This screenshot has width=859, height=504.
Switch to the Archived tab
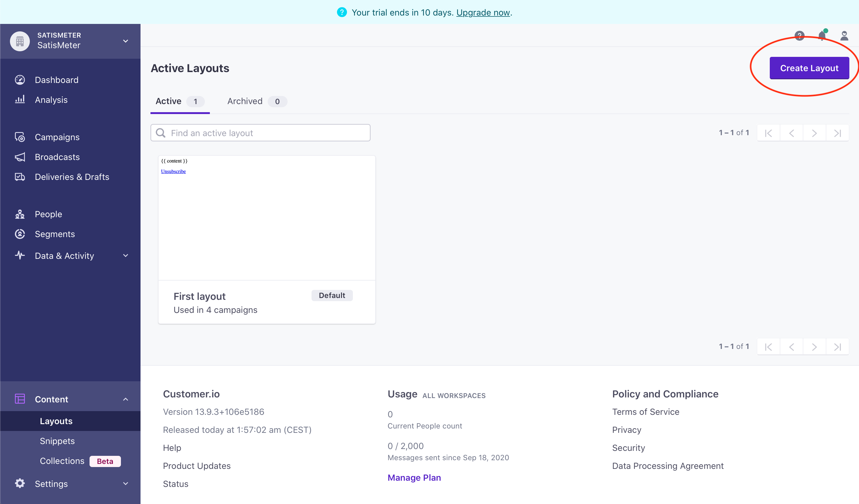pos(257,101)
